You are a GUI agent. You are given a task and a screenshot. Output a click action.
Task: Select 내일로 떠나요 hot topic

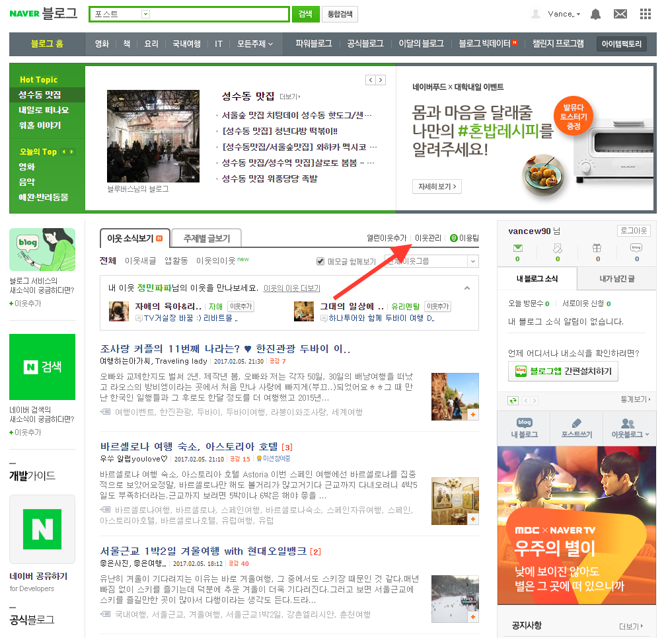click(x=44, y=110)
